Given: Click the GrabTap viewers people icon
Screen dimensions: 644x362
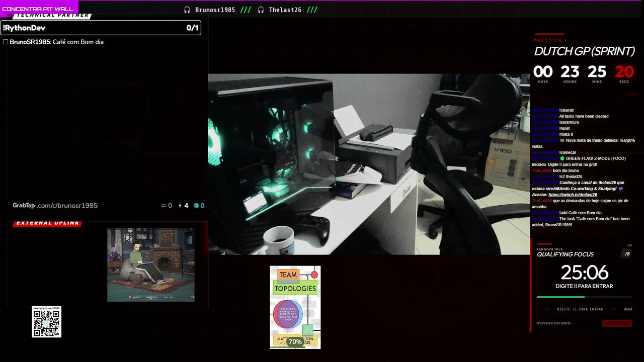Looking at the screenshot, I should point(164,206).
